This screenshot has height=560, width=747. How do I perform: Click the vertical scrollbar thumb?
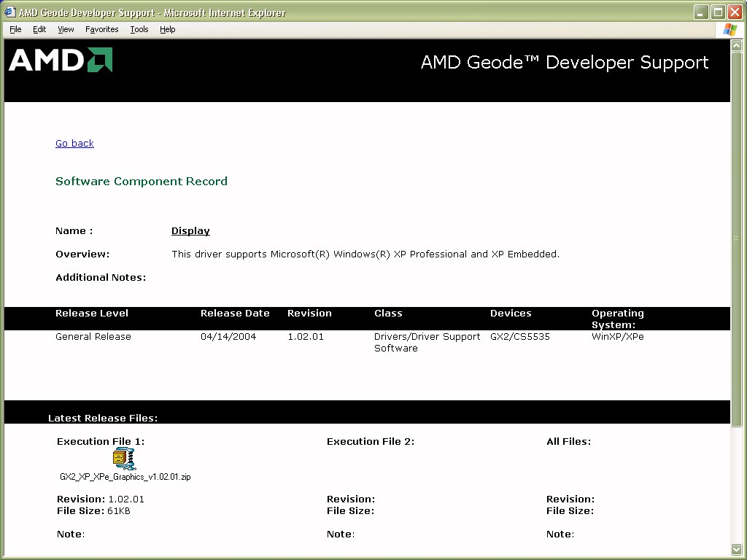(736, 238)
